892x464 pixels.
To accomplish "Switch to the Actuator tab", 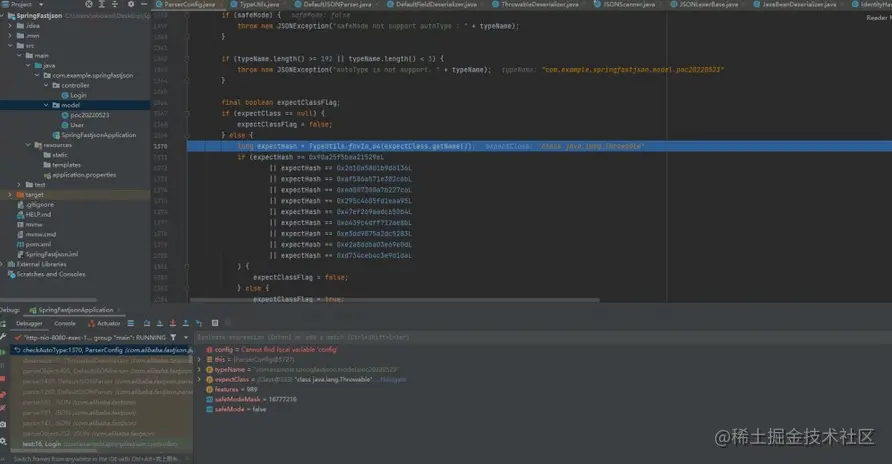I will click(x=104, y=324).
